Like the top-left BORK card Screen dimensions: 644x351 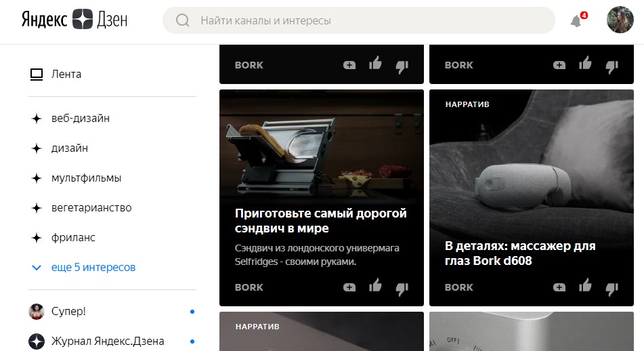tap(375, 63)
